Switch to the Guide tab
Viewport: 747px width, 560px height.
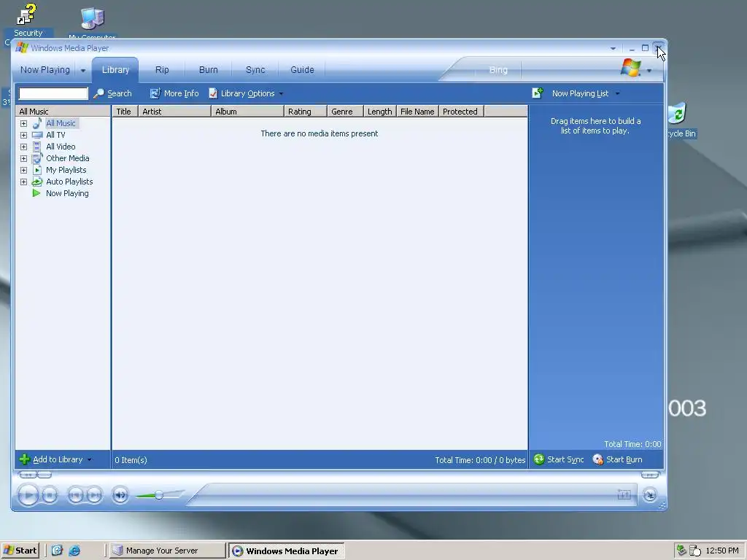click(302, 69)
